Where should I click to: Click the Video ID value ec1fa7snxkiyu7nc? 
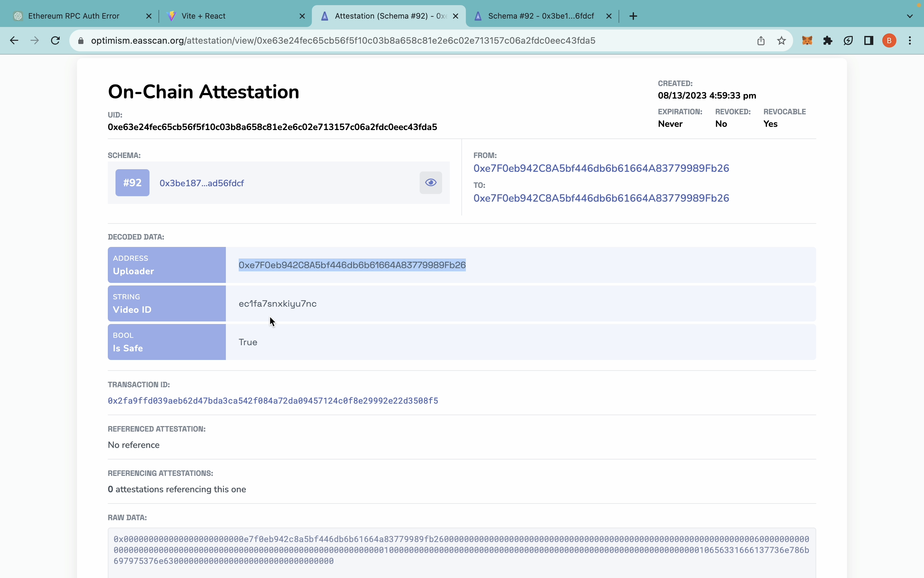pos(278,303)
